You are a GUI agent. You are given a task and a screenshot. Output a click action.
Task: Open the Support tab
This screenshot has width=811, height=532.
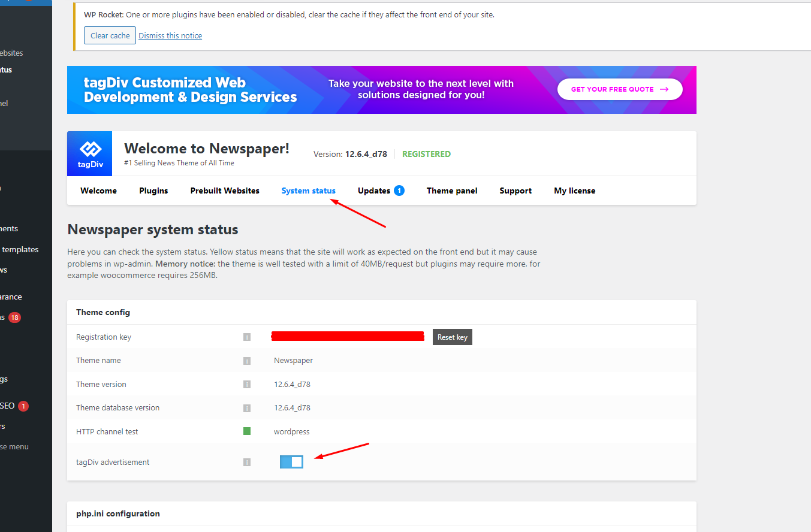click(x=515, y=191)
